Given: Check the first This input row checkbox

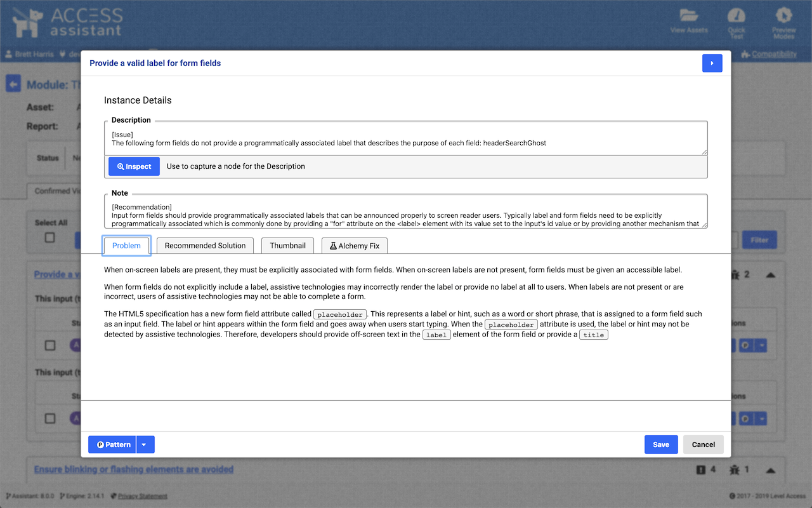Looking at the screenshot, I should point(50,346).
